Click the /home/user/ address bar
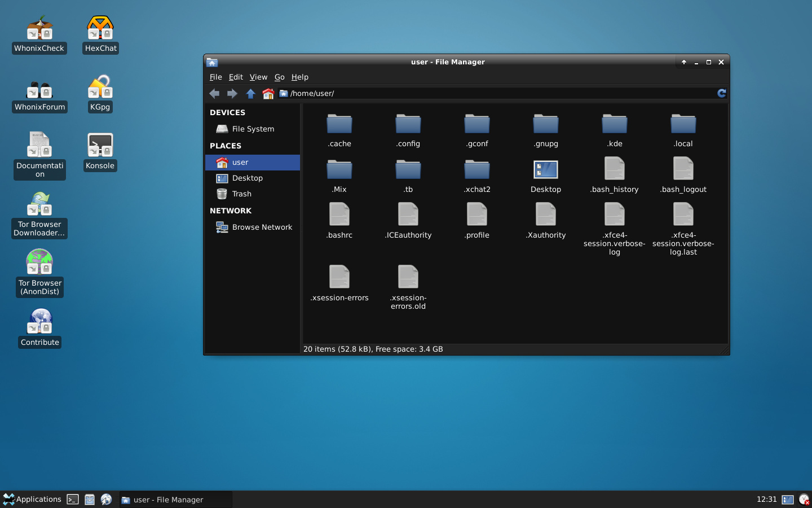 click(x=338, y=93)
